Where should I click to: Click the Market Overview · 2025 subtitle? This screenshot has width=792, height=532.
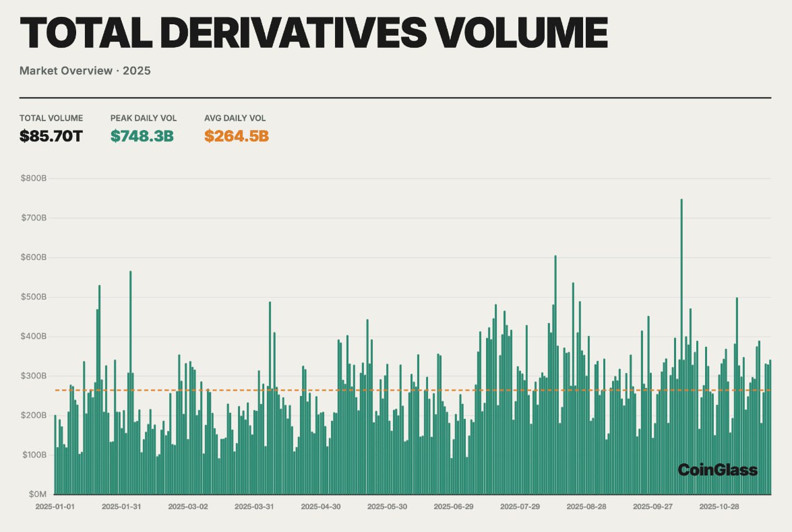click(85, 71)
